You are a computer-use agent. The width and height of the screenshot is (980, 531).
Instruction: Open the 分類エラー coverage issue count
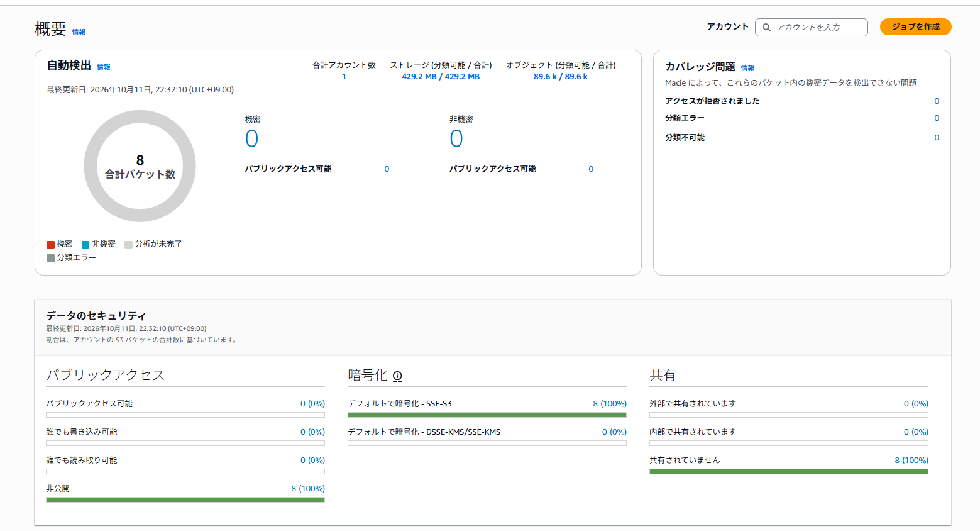(937, 118)
